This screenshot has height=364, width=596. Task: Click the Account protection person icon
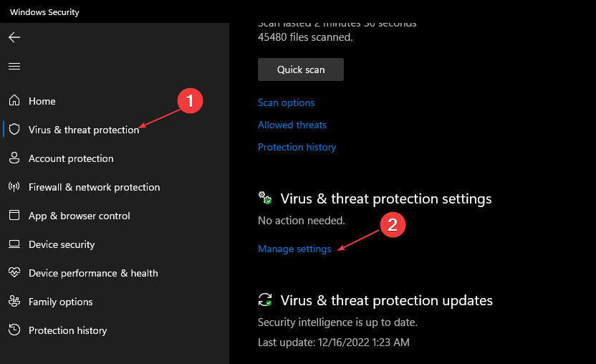point(14,158)
